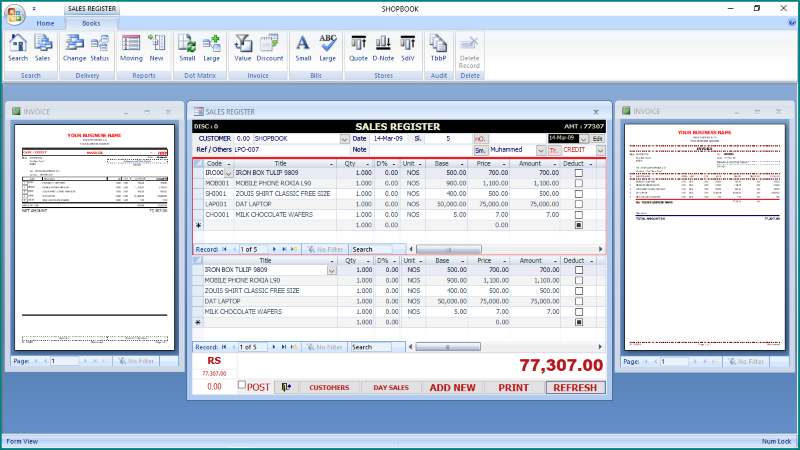Viewport: 800px width, 450px height.
Task: Click the ADD NEW button
Action: pyautogui.click(x=453, y=387)
